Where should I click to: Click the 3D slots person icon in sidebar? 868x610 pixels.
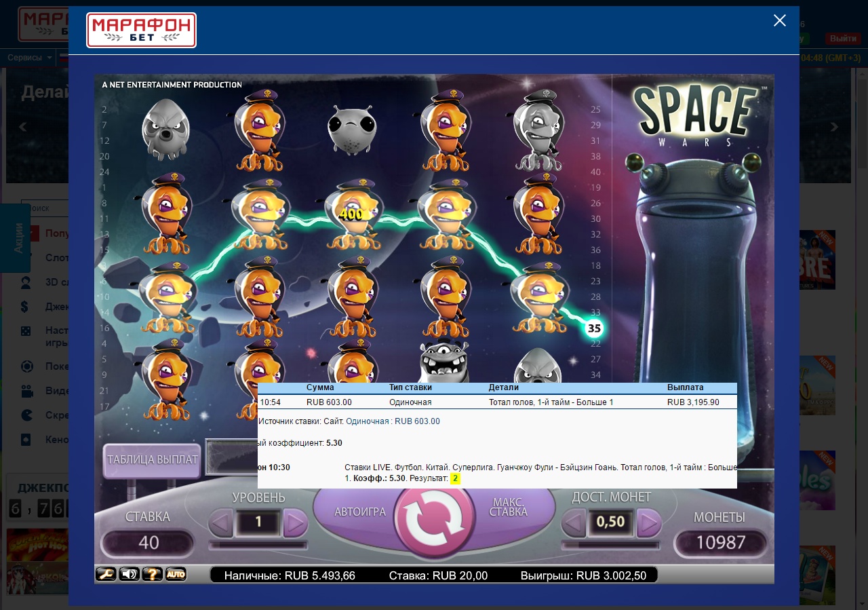pos(26,282)
